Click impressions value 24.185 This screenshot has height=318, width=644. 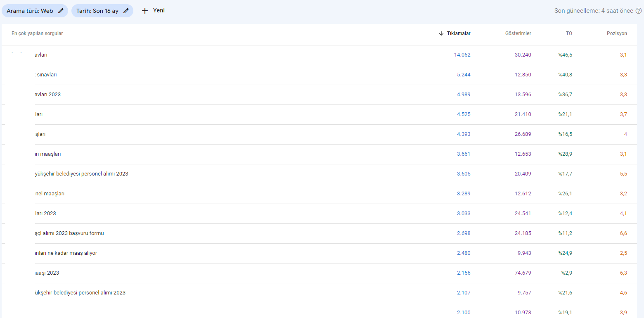(x=523, y=233)
